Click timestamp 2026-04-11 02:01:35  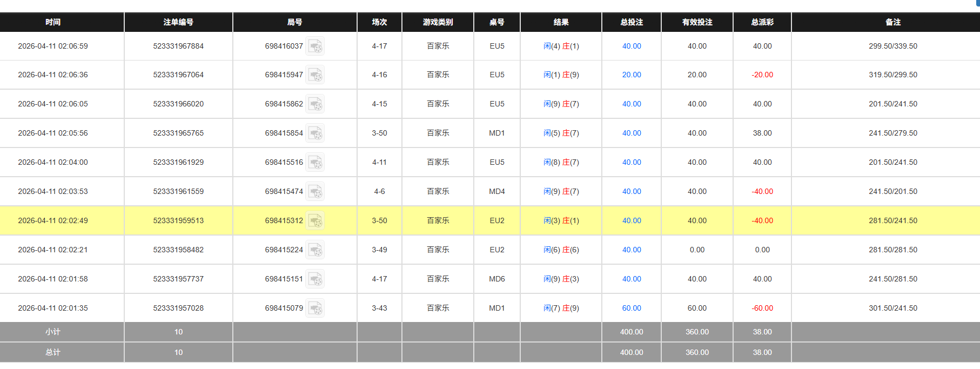click(53, 308)
